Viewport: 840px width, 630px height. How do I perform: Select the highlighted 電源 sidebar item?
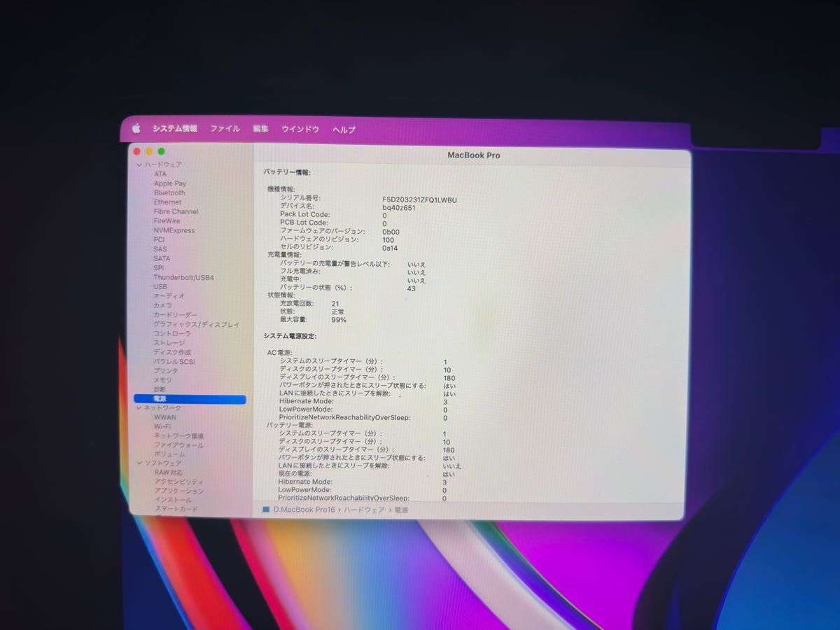click(x=190, y=399)
